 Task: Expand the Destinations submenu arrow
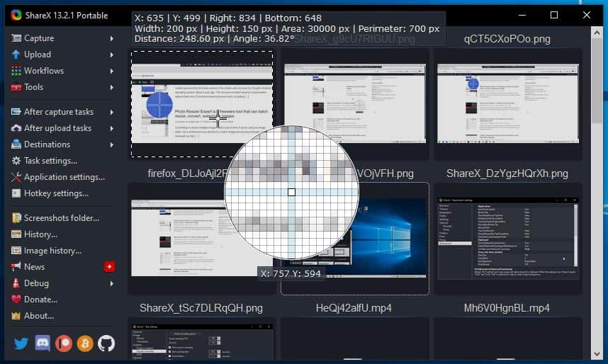click(112, 144)
